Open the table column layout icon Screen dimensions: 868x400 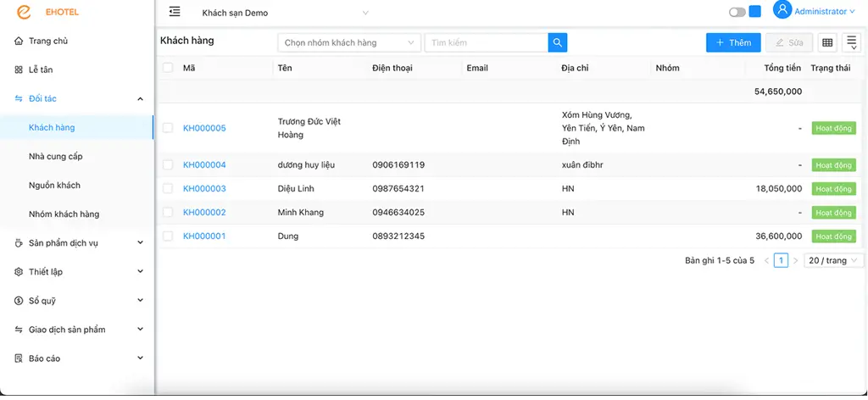tap(827, 42)
